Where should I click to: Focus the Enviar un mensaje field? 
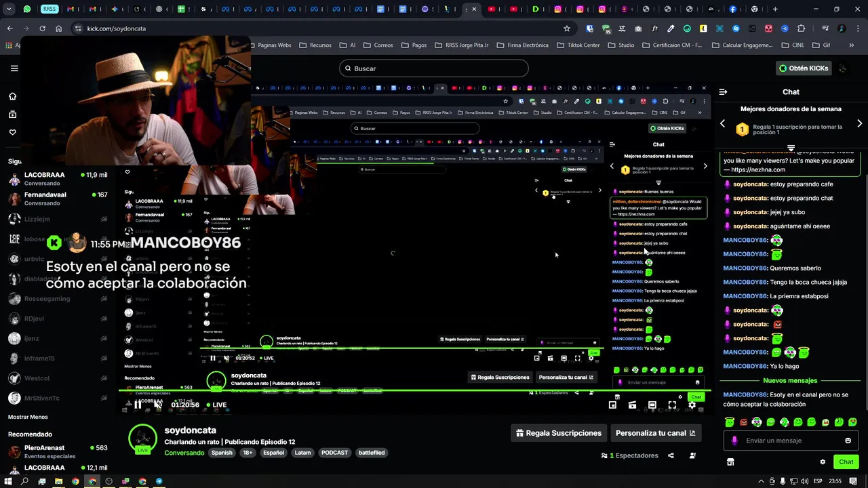point(791,441)
